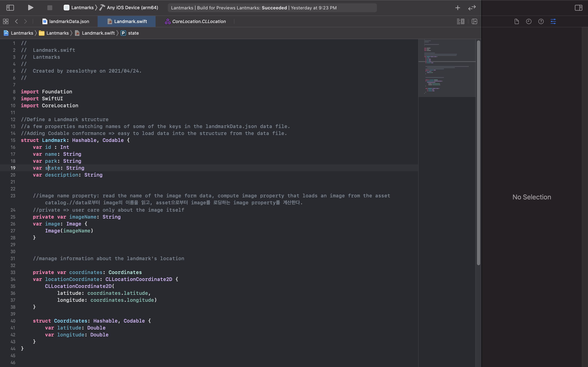The height and width of the screenshot is (367, 588).
Task: Go forward in editor history
Action: 25,21
